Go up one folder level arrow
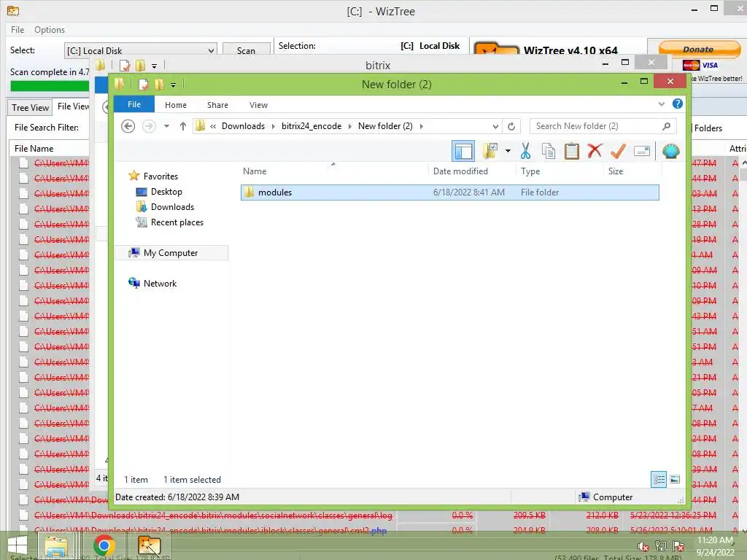 (x=183, y=126)
